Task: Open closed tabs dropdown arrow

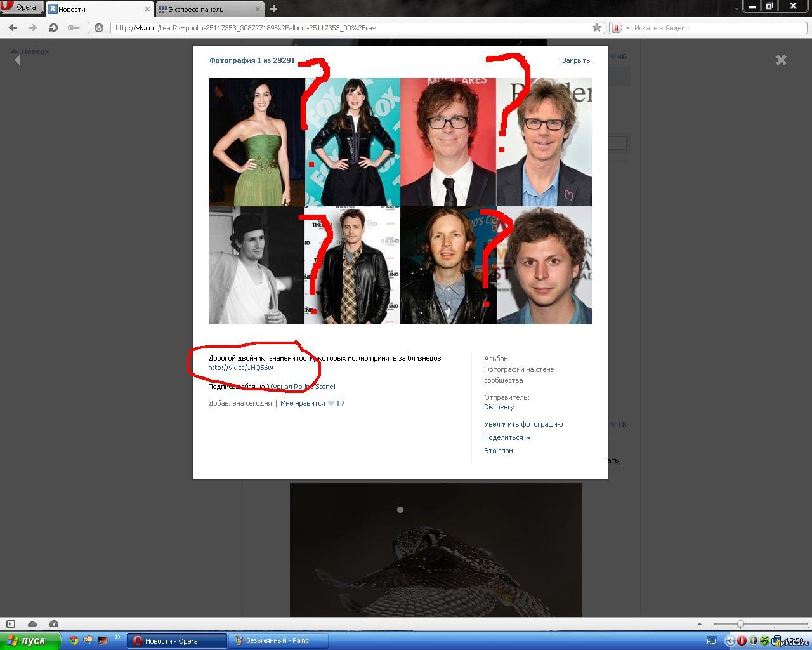Action: tap(737, 10)
